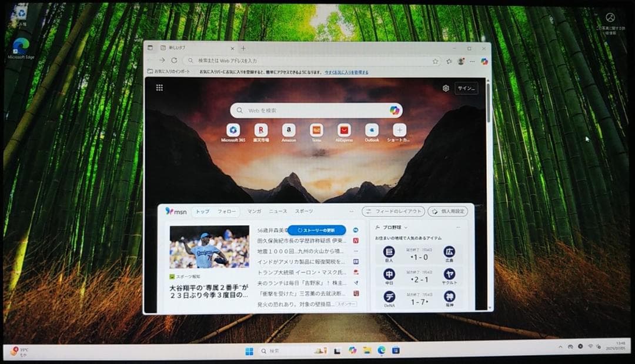This screenshot has width=635, height=364.
Task: Refresh the page with the reload icon
Action: point(173,61)
